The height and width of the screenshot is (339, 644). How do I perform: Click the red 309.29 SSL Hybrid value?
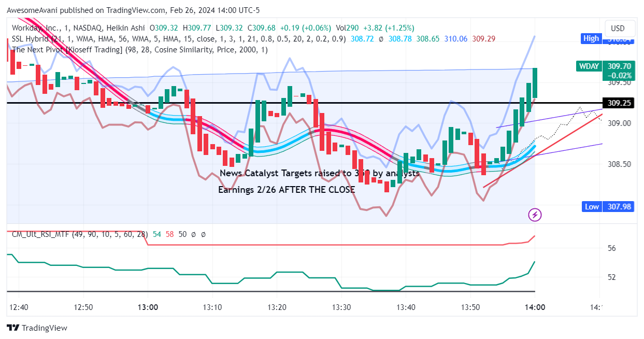click(484, 39)
